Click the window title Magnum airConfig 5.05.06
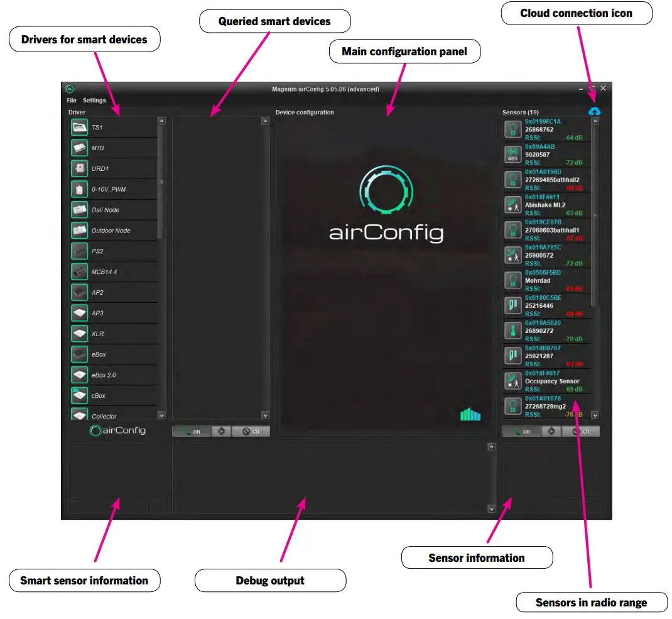672x619 pixels. 326,89
